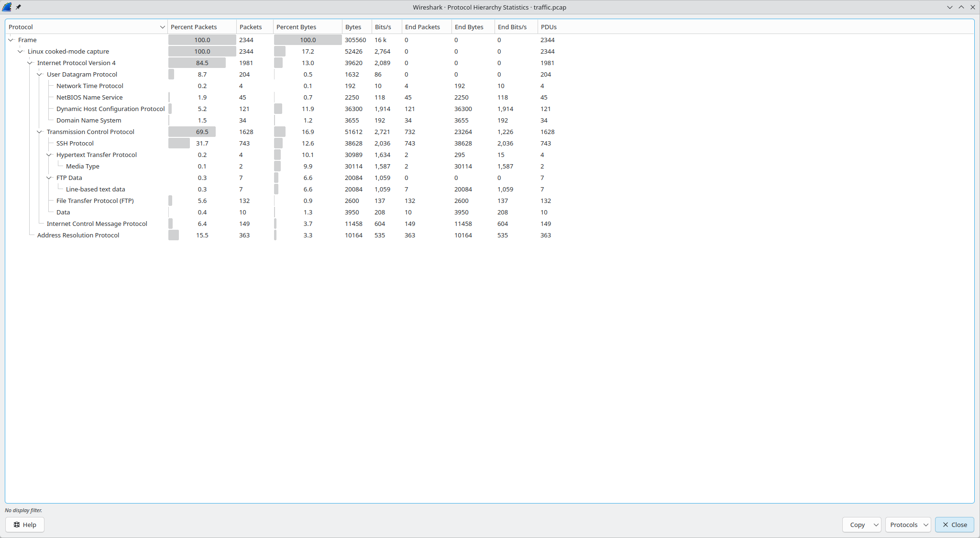Click the 'No display filter.' status text
Screen dimensions: 980x538
pos(23,510)
